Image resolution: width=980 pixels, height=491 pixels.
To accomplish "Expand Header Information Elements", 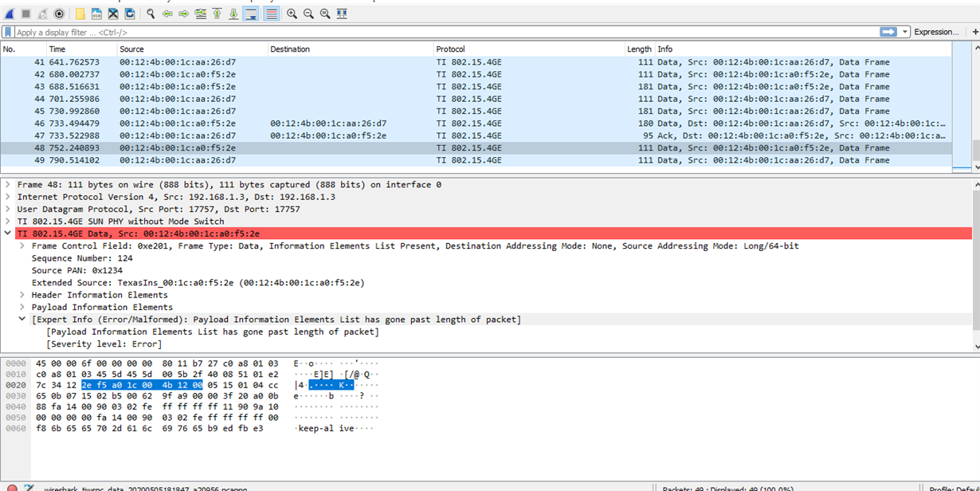I will (22, 295).
